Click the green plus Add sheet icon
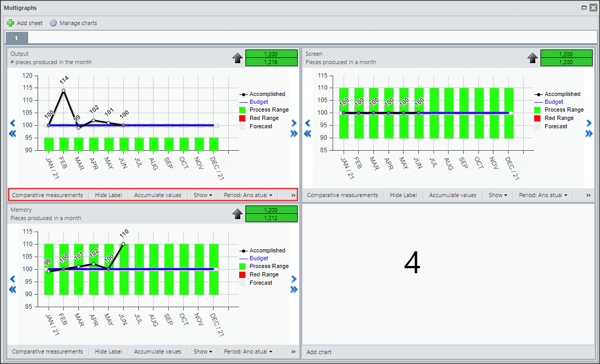 click(10, 23)
